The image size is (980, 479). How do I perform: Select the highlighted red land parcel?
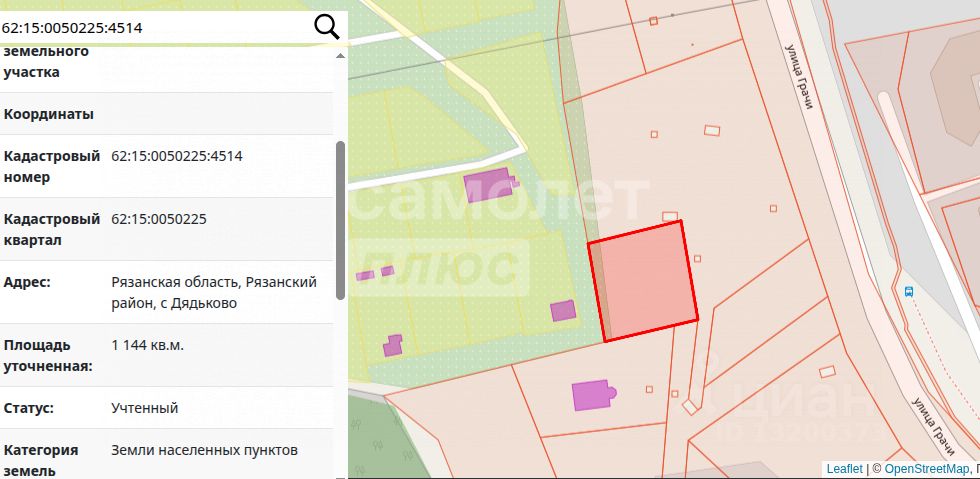644,281
